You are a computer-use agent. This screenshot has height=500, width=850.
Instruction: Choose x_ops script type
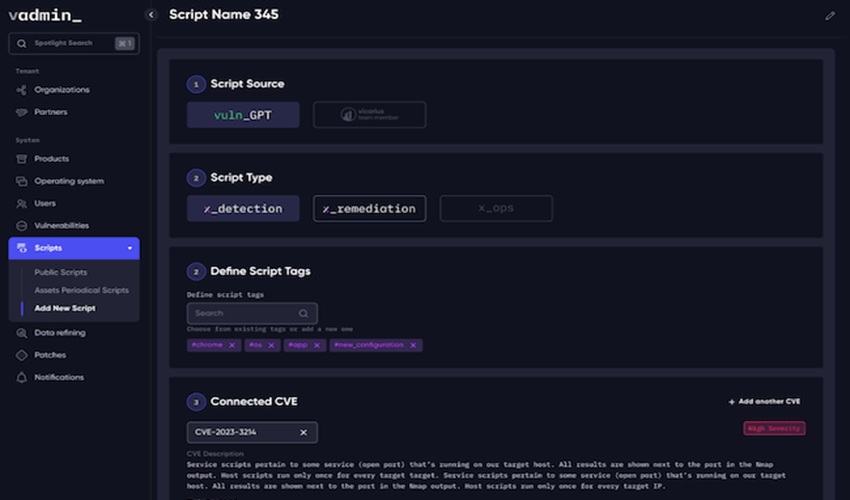pyautogui.click(x=496, y=209)
